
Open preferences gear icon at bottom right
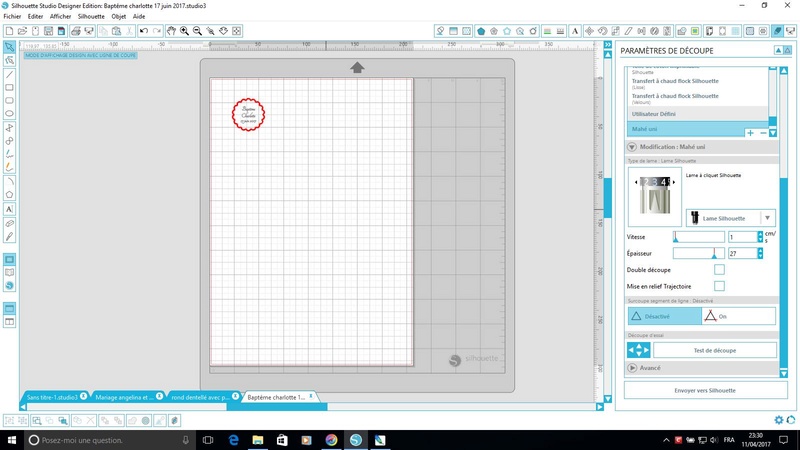point(779,420)
